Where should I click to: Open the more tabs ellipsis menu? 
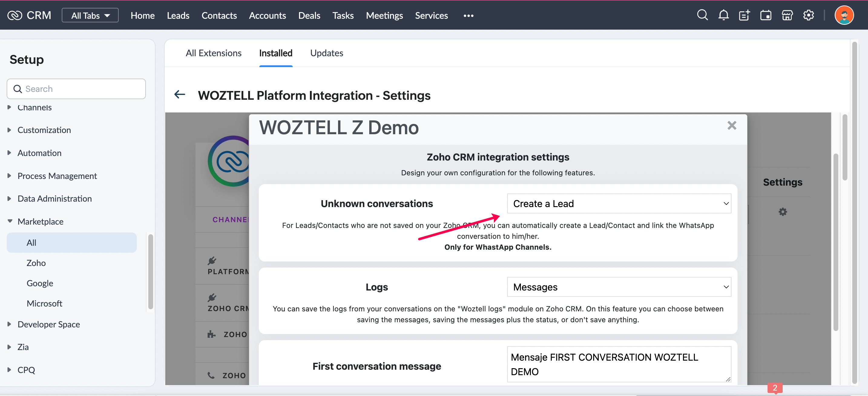[x=469, y=15]
